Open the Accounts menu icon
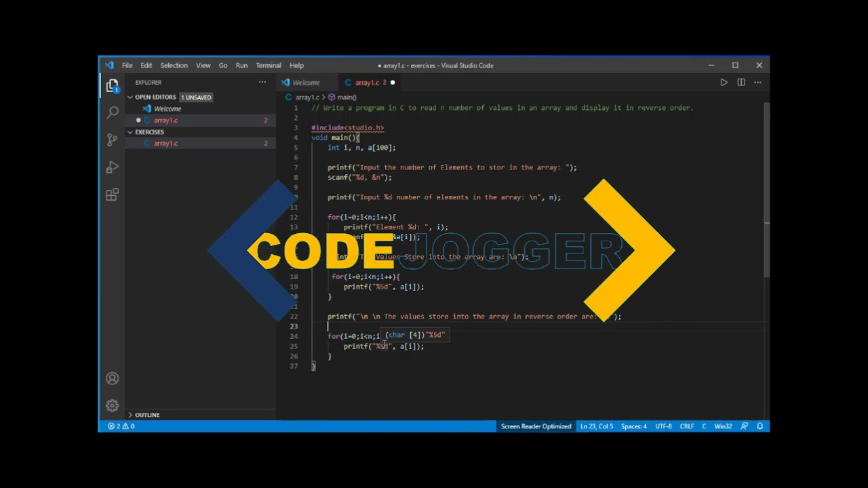The height and width of the screenshot is (488, 868). click(x=113, y=378)
